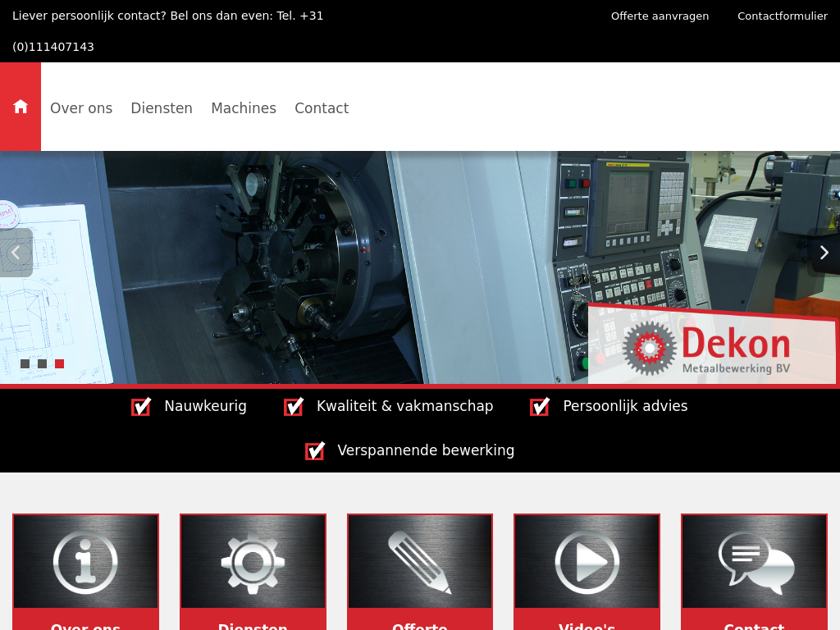840x630 pixels.
Task: Click the Persoonlijk advies checkbox
Action: 540,406
